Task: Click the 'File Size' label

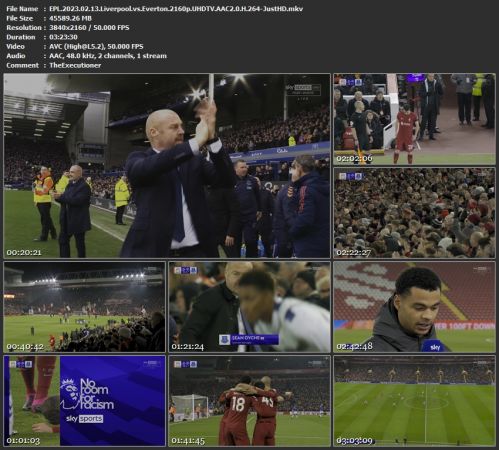Action: tap(19, 18)
